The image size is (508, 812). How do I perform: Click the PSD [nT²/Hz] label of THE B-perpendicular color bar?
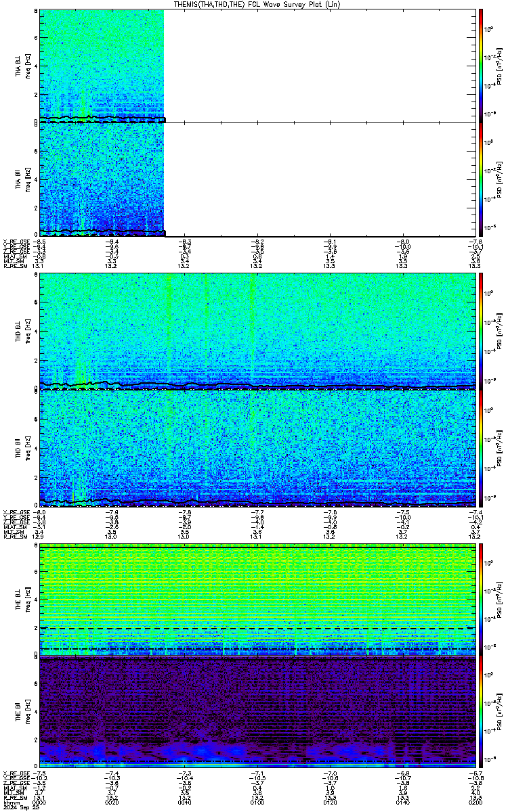499,600
